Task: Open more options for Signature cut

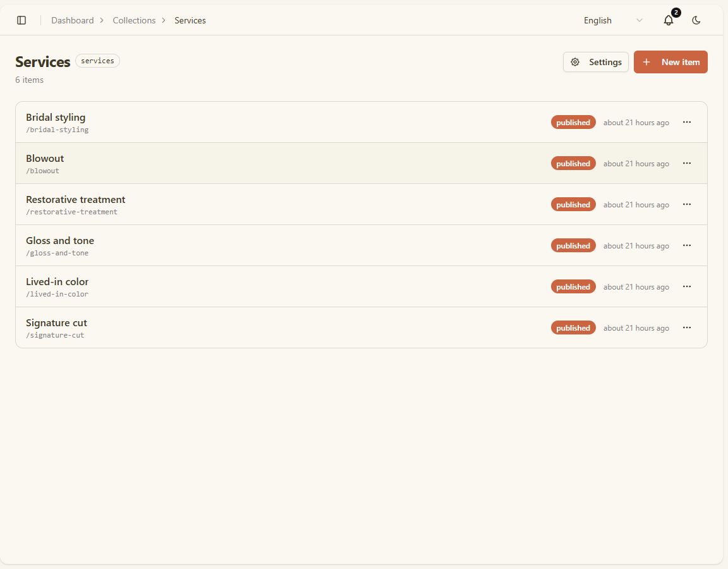Action: [x=687, y=328]
